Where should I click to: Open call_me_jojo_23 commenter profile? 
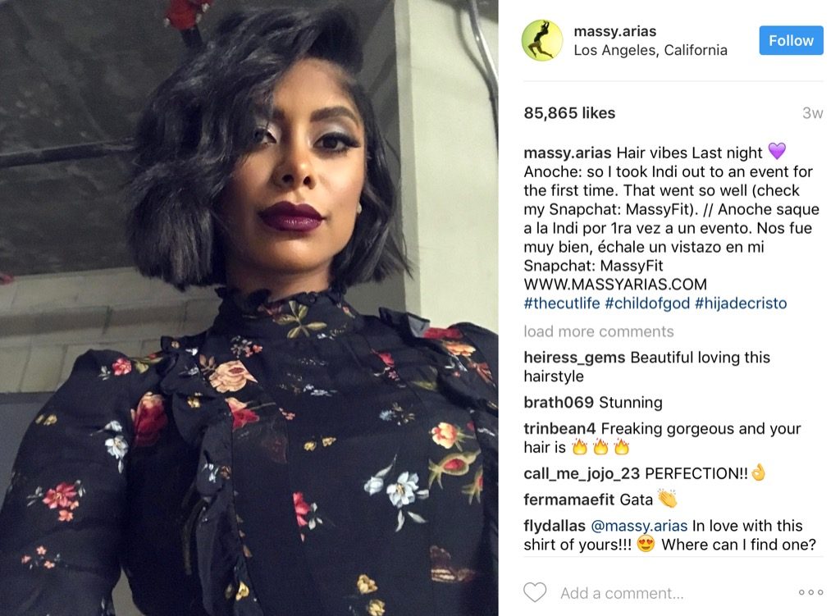(x=582, y=473)
